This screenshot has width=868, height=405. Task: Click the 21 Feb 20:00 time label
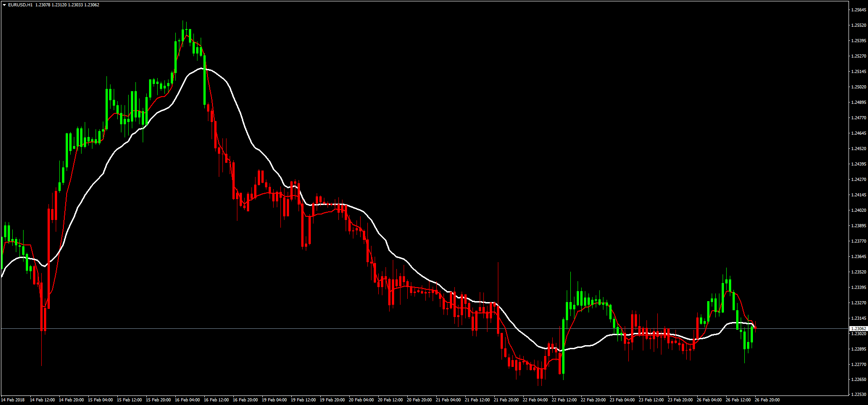[x=506, y=400]
